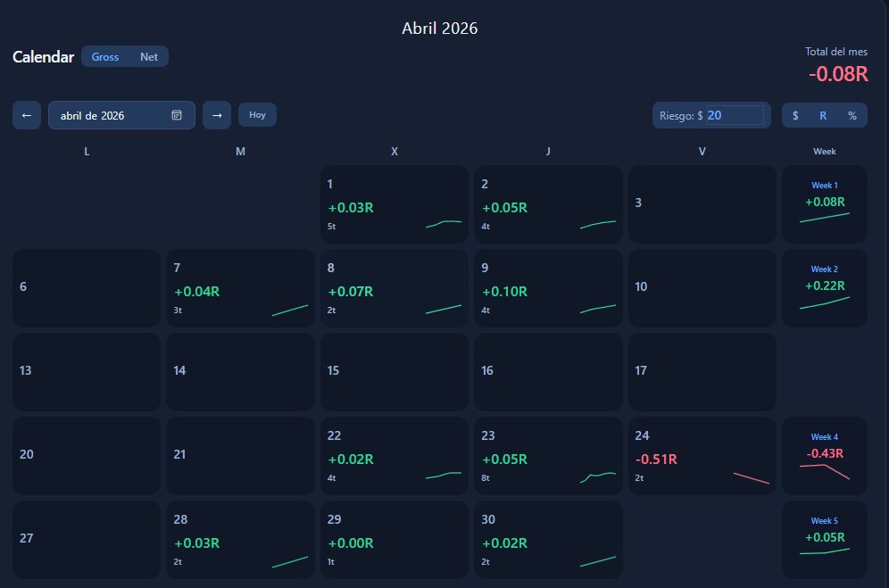Viewport: 889px width, 588px height.
Task: Open Week 4 summary card
Action: coord(825,456)
